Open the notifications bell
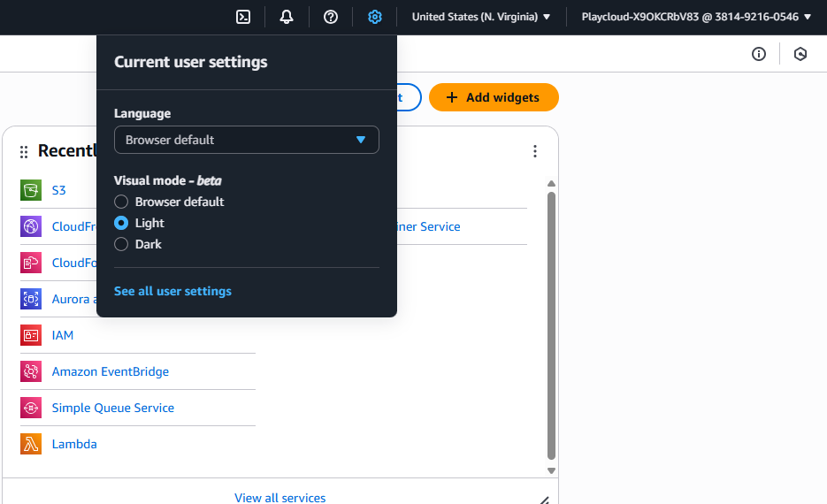 287,17
